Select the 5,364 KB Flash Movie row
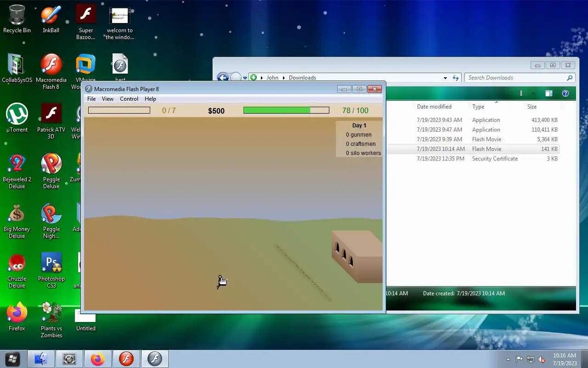588x368 pixels. (472, 139)
